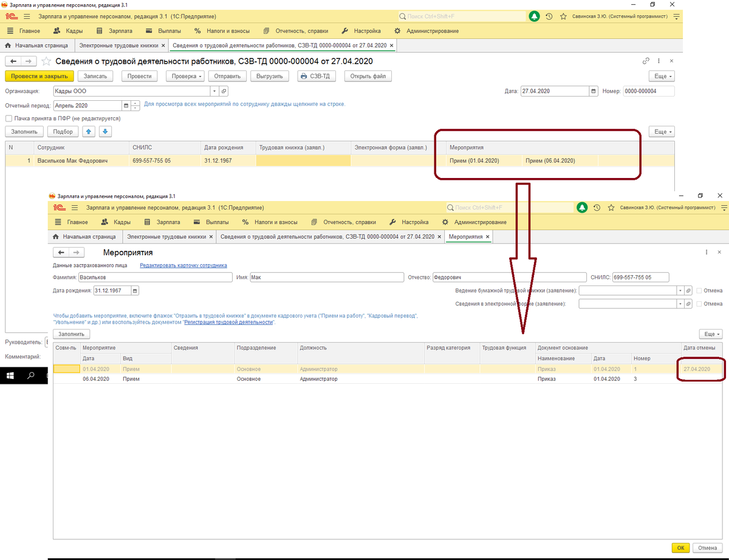Click Отправить button
This screenshot has height=560, width=729.
[228, 76]
